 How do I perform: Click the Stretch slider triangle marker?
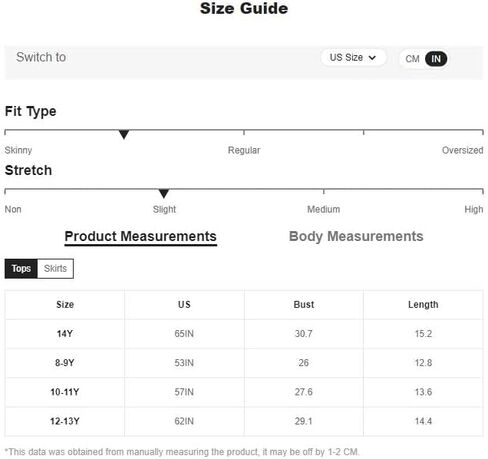[x=164, y=193]
